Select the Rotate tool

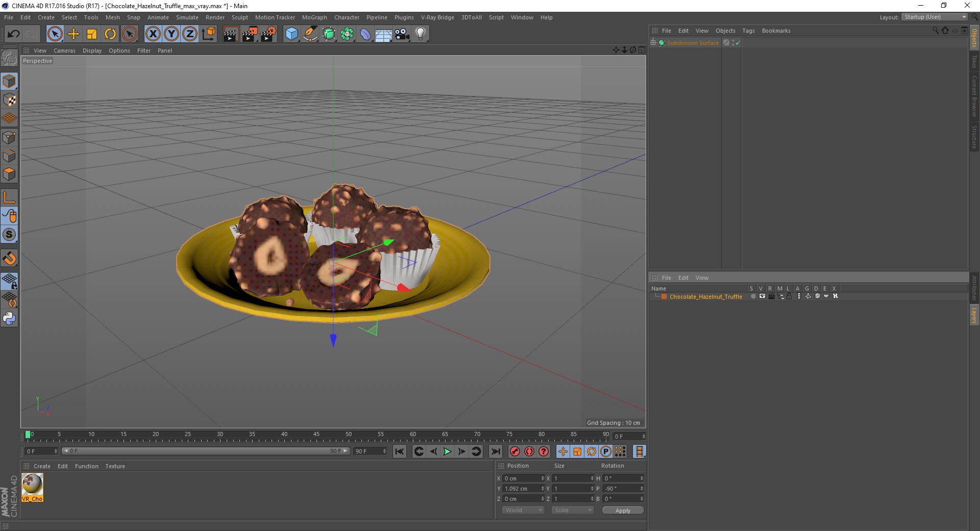[x=110, y=34]
